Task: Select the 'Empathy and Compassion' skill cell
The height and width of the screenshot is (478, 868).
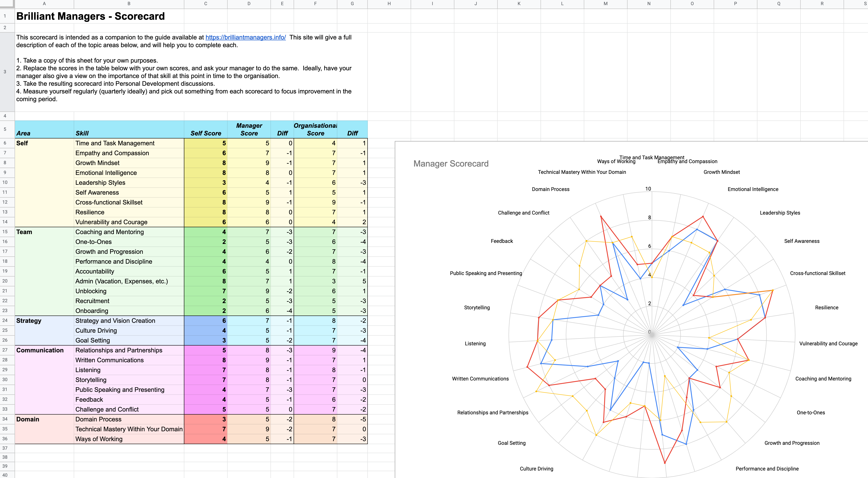Action: click(x=129, y=153)
